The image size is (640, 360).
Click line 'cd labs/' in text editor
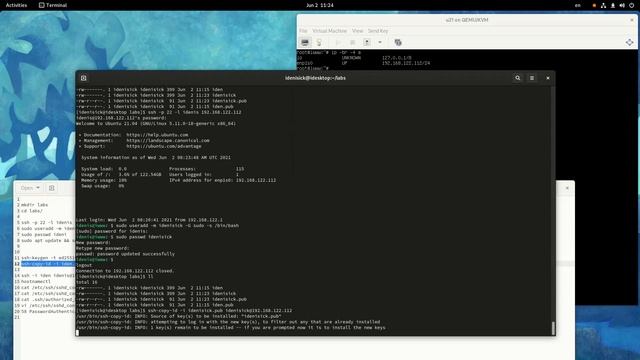[31, 211]
